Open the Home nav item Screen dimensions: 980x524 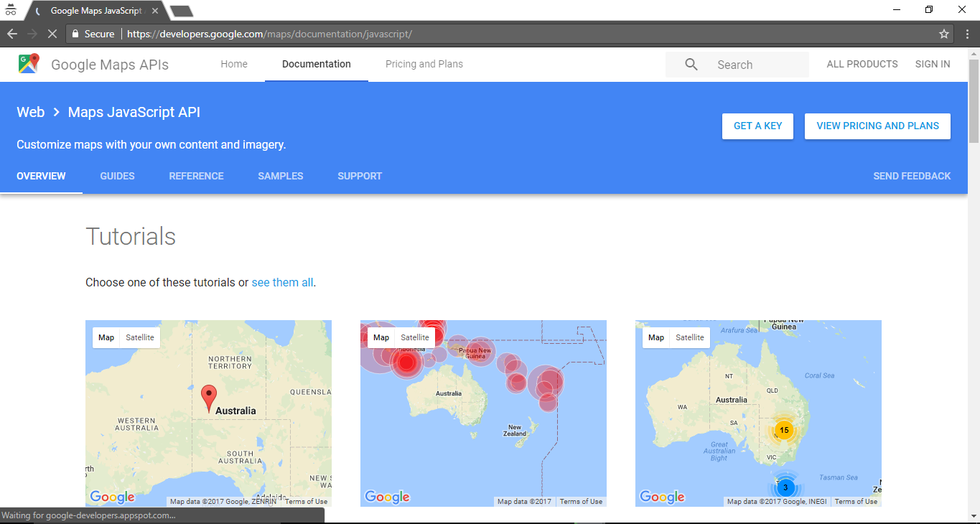pos(234,64)
